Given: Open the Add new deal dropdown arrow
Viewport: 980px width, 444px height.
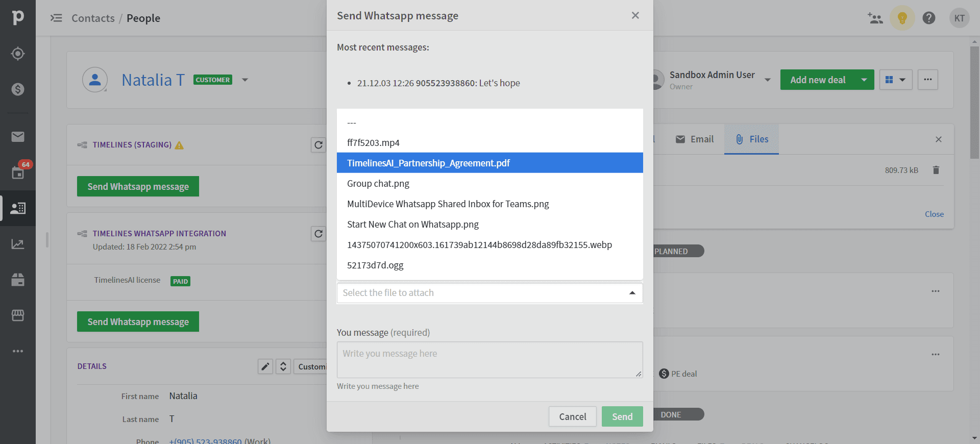Looking at the screenshot, I should pos(864,80).
